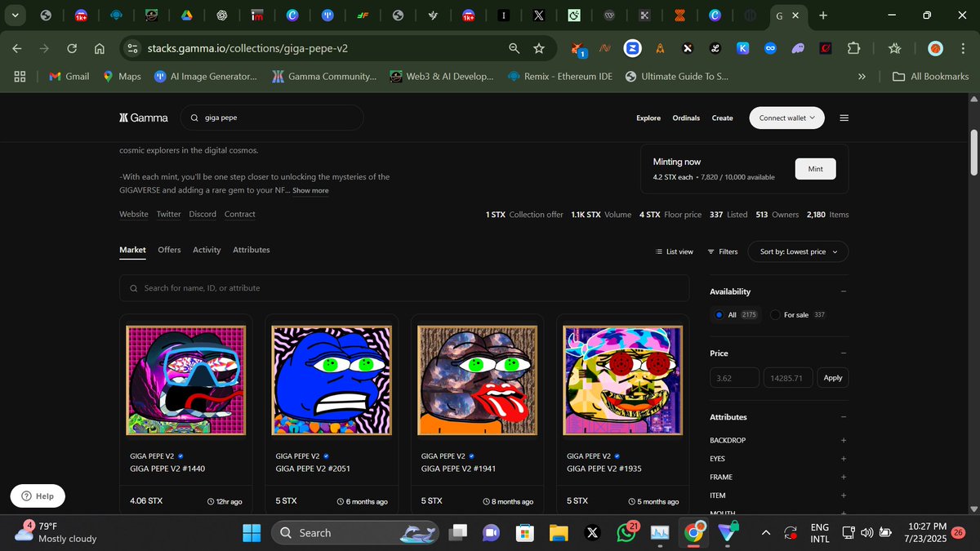Open Explore in the top navigation

(x=648, y=118)
